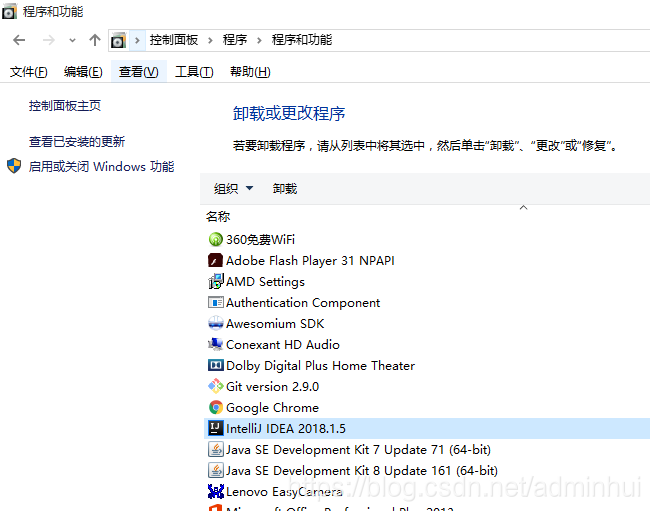Open the 编辑(E) menu

pos(83,72)
